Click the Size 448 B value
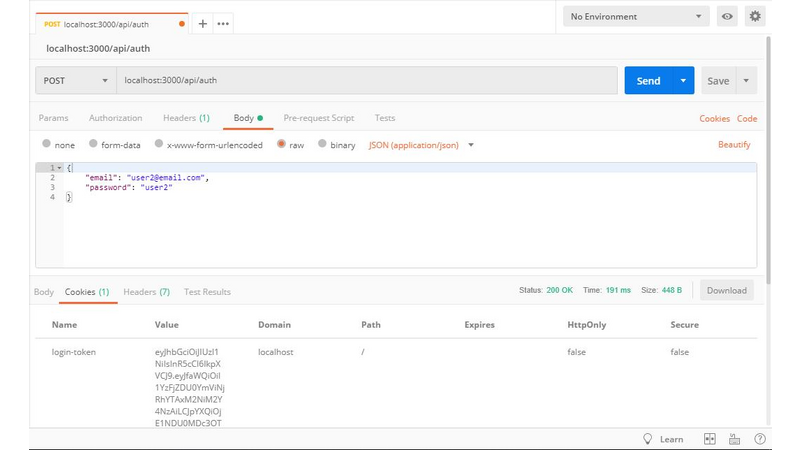 [x=671, y=290]
